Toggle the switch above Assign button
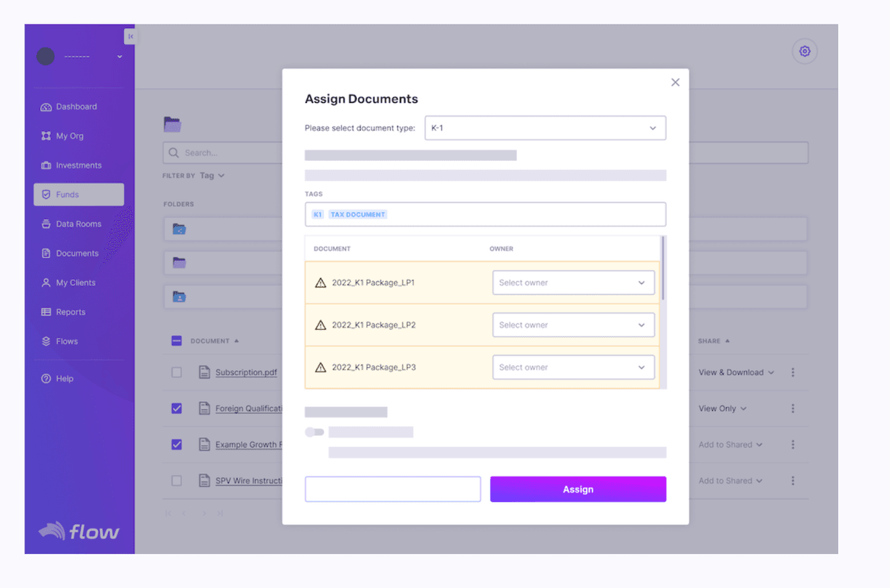The height and width of the screenshot is (588, 890). (314, 432)
